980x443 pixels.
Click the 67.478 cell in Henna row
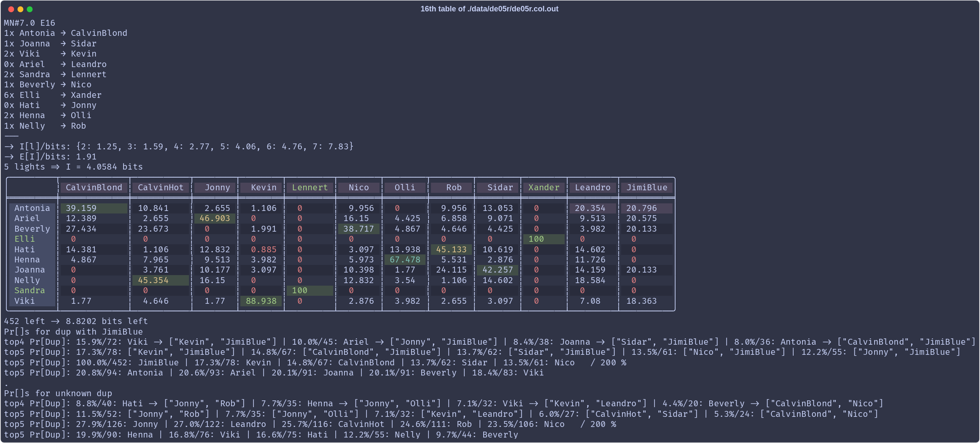pos(405,260)
